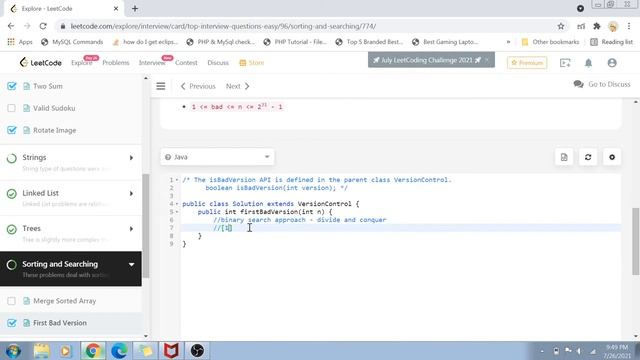Open the Chrome extensions puzzle icon

[x=597, y=26]
